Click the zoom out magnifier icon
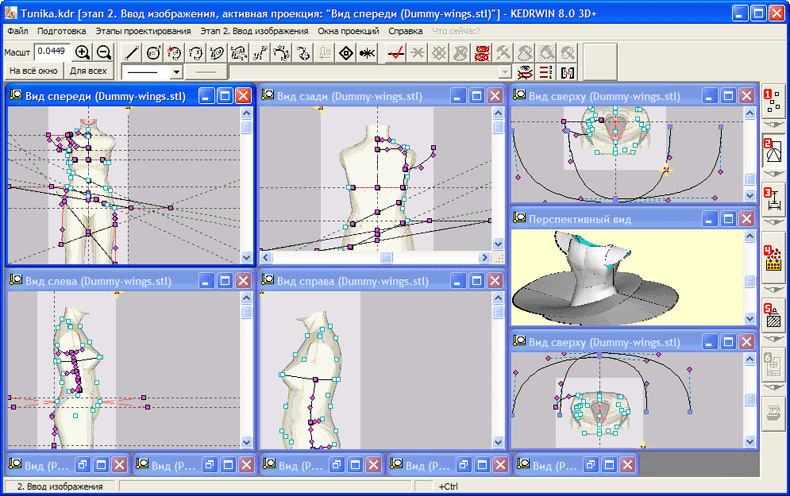The height and width of the screenshot is (496, 790). click(104, 52)
